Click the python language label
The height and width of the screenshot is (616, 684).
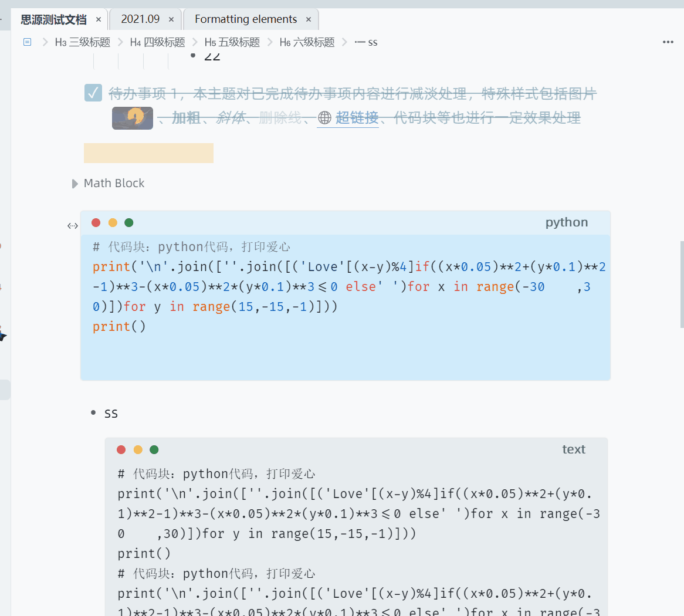566,222
